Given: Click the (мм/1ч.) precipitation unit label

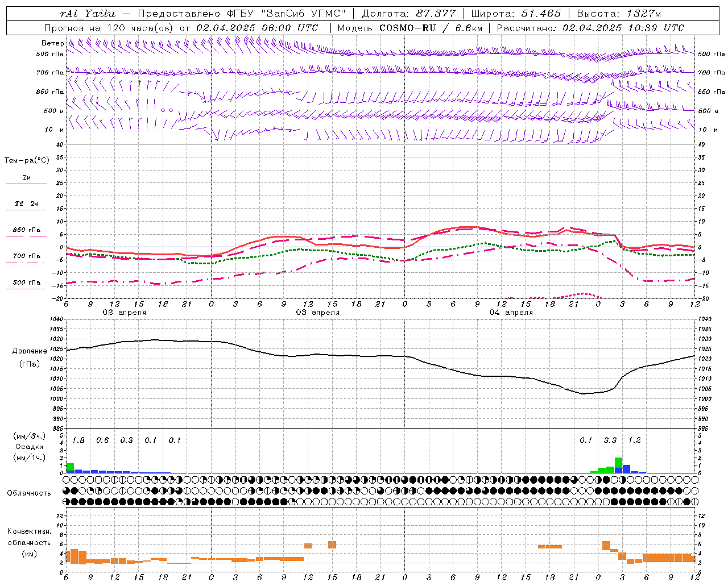Looking at the screenshot, I should tap(29, 458).
